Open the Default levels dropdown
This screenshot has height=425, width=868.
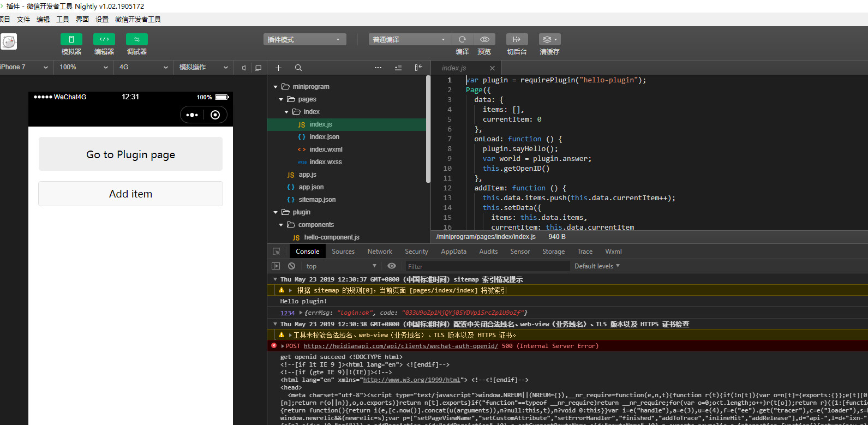(x=597, y=266)
